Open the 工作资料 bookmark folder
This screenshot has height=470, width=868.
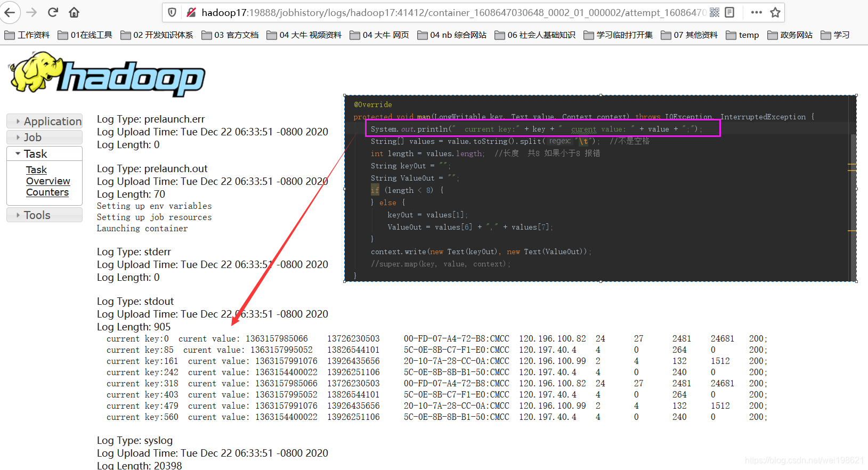[x=27, y=35]
